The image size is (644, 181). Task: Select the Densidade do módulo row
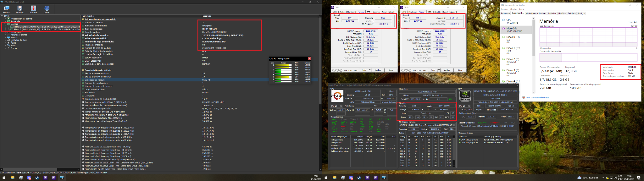pos(200,80)
